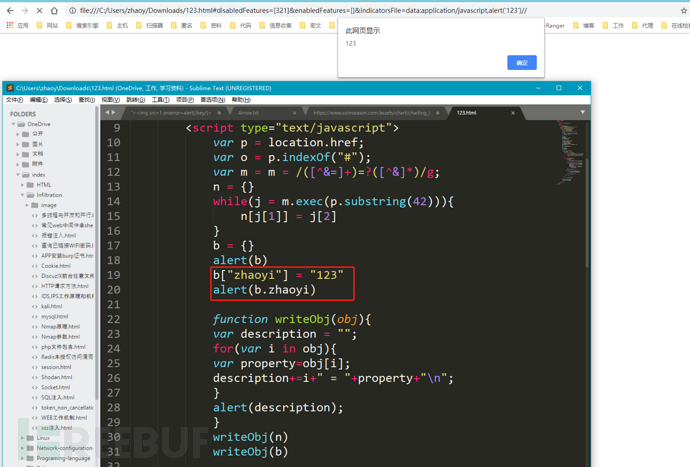Click the text writeObj(n) on line 30

tap(250, 437)
